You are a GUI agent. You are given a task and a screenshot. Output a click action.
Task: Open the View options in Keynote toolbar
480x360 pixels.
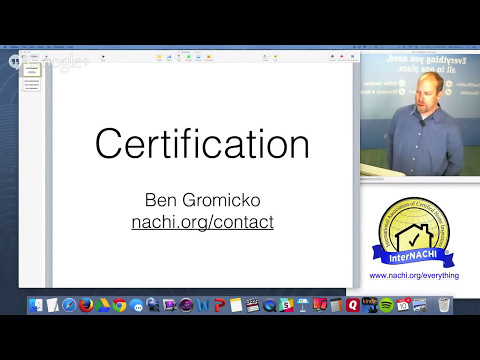pyautogui.click(x=24, y=57)
